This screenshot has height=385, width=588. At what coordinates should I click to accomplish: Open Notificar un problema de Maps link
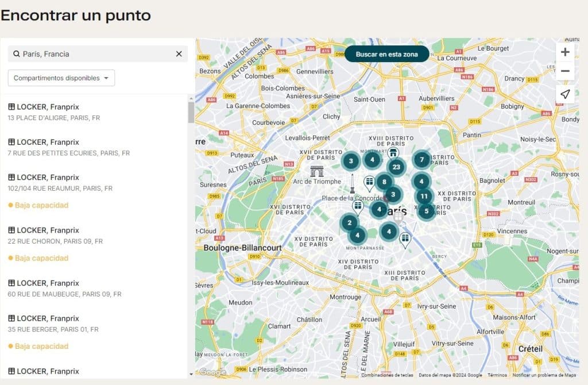pyautogui.click(x=544, y=375)
